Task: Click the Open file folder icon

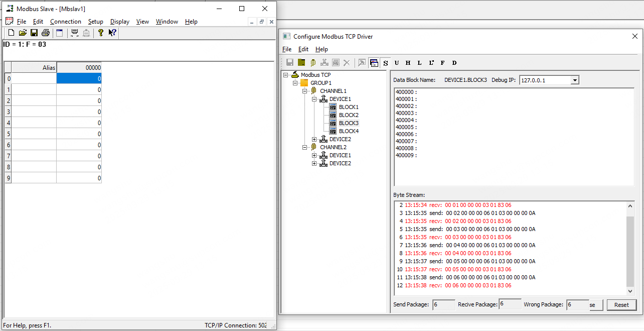Action: click(x=23, y=33)
